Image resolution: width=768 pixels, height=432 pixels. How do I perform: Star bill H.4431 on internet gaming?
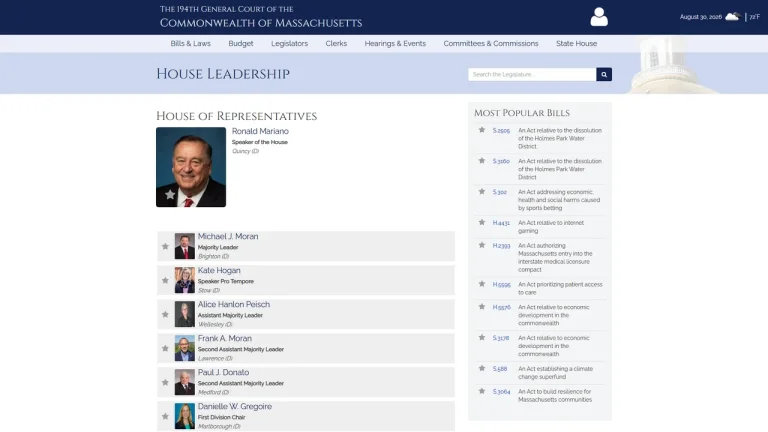coord(482,222)
